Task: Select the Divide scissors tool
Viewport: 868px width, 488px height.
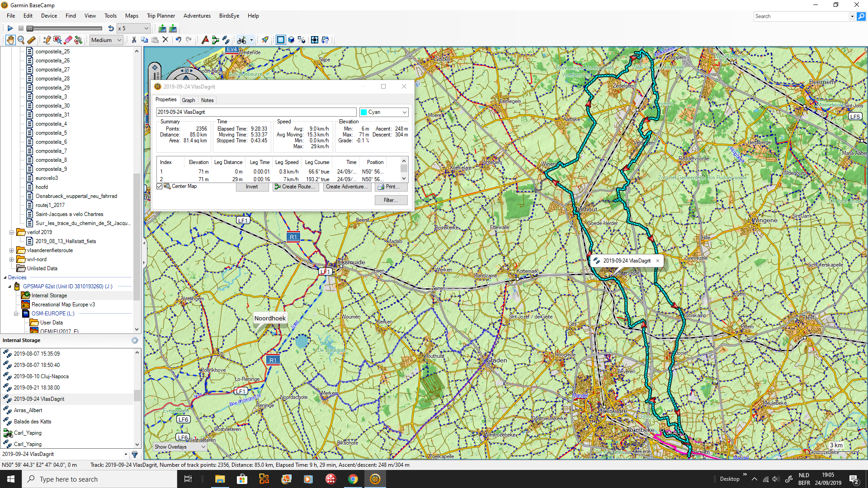Action: [x=78, y=40]
